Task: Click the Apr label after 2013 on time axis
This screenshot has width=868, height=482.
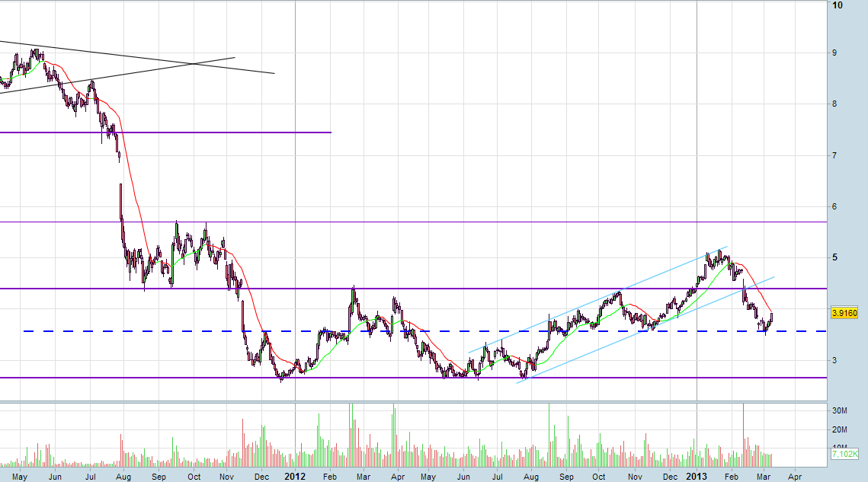Action: (794, 477)
